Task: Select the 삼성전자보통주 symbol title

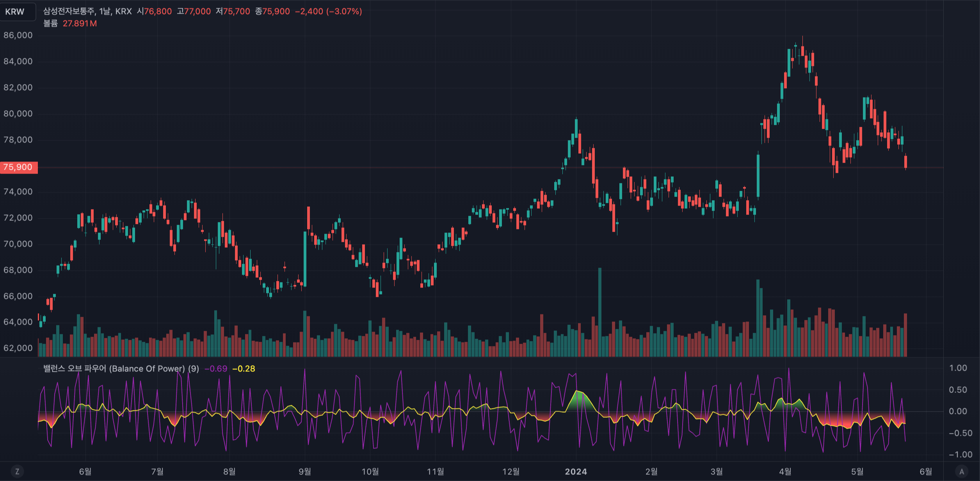Action: click(x=69, y=11)
